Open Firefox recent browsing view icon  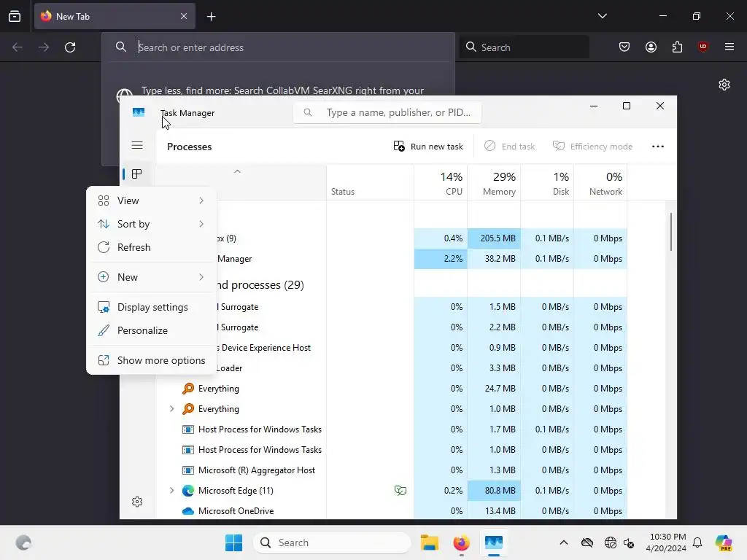point(15,16)
